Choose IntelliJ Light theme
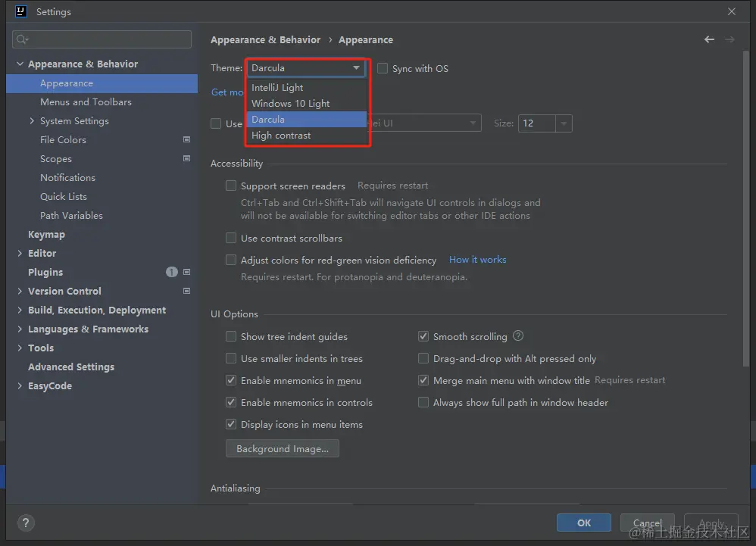The image size is (756, 546). click(307, 88)
